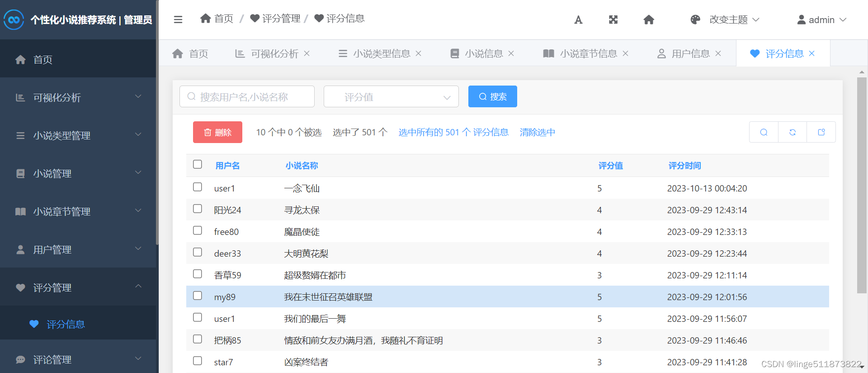Toggle the select-all checkbox in table header
Image resolution: width=868 pixels, height=373 pixels.
[x=198, y=164]
